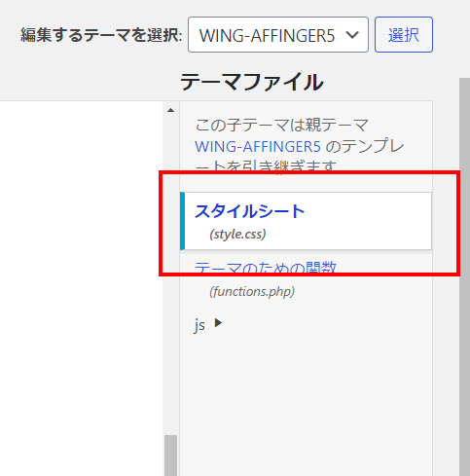Click the editor scroll-up arrow
Screen dimensions: 470x476
[170, 110]
